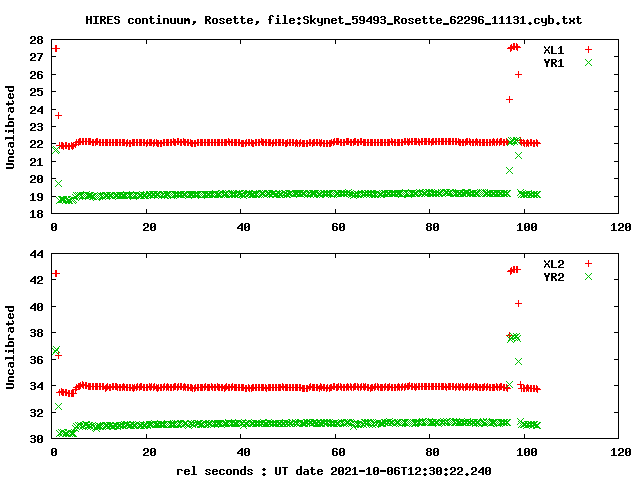This screenshot has width=640, height=480.
Task: Click the y-axis tick label 21
Action: pyautogui.click(x=36, y=162)
